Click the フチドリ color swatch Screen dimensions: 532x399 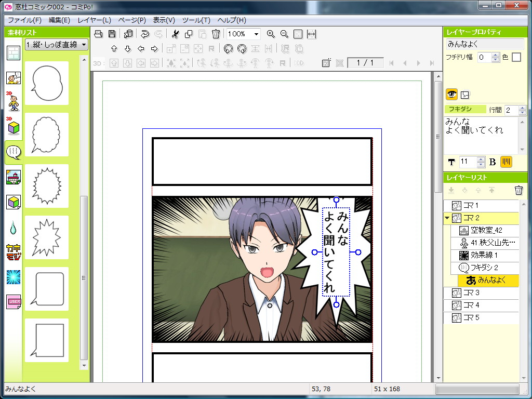[x=516, y=57]
